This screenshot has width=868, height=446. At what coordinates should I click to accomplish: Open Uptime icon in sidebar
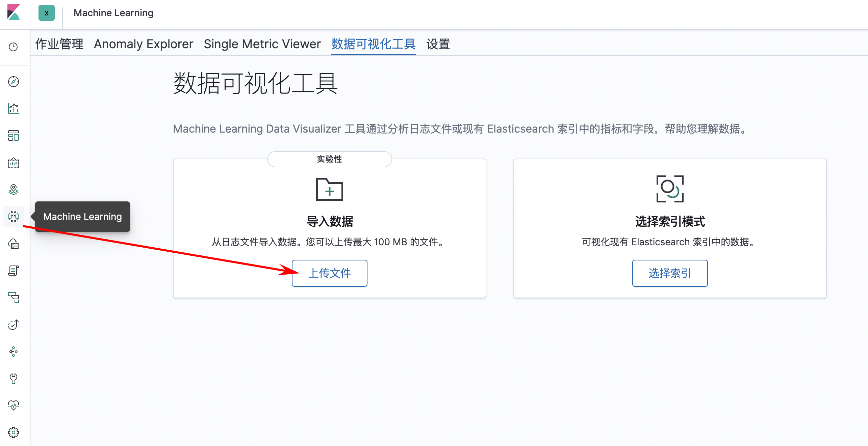(x=13, y=325)
